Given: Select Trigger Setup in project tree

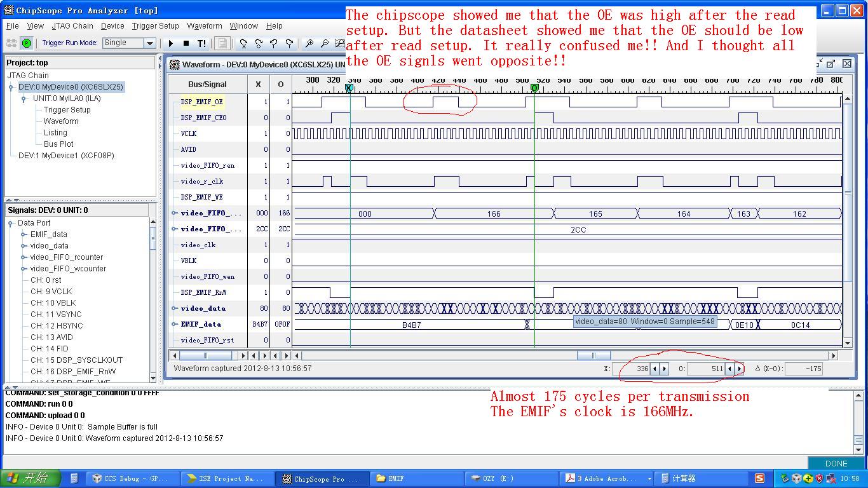Looking at the screenshot, I should [x=67, y=110].
